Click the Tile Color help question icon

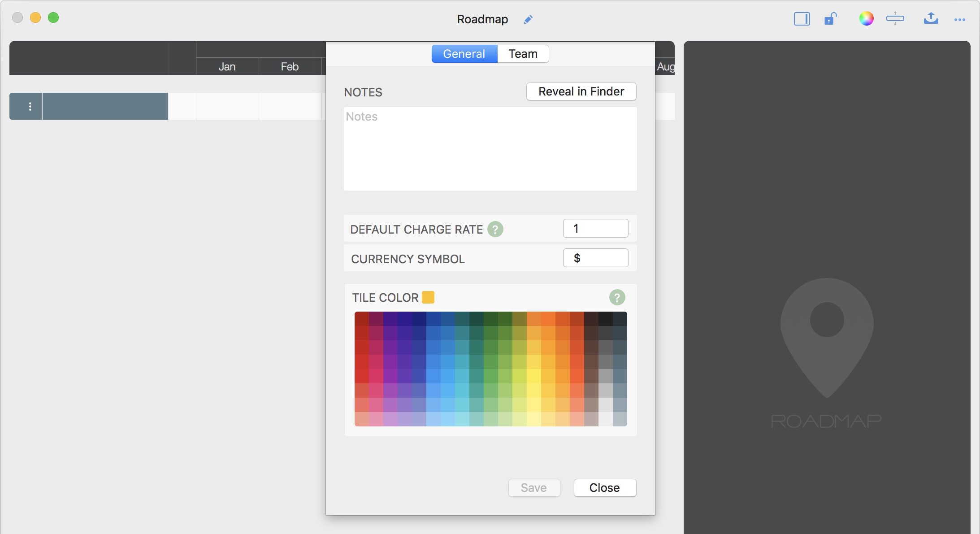coord(617,297)
